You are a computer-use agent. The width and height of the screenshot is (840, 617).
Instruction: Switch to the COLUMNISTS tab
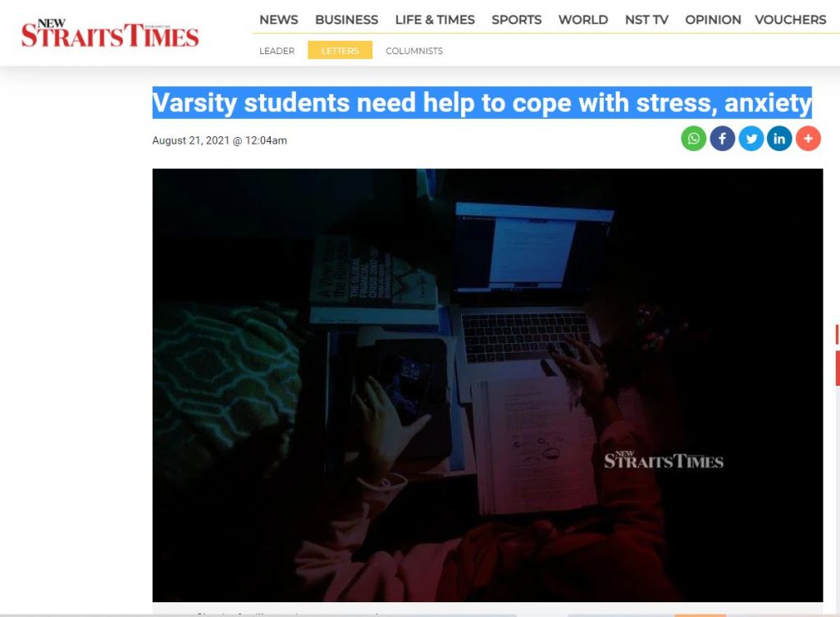click(x=414, y=51)
